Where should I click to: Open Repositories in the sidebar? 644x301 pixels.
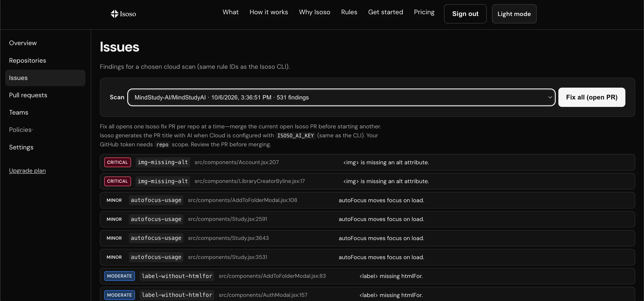(x=45, y=60)
